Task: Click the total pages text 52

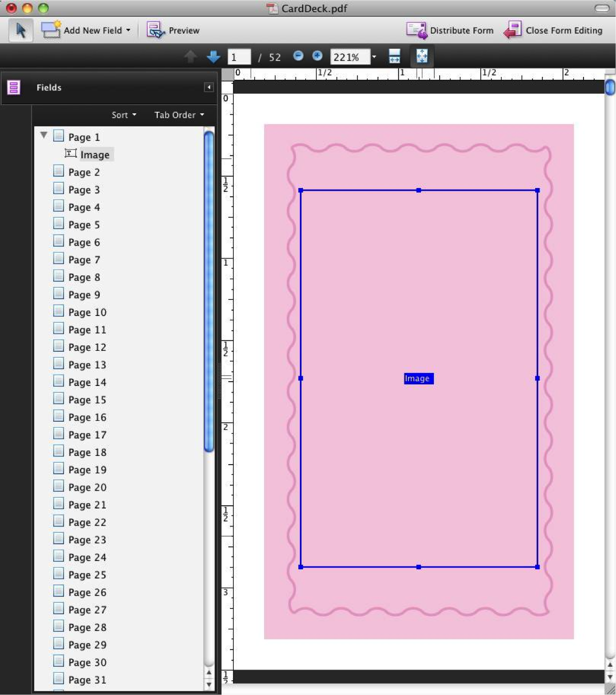Action: tap(275, 57)
